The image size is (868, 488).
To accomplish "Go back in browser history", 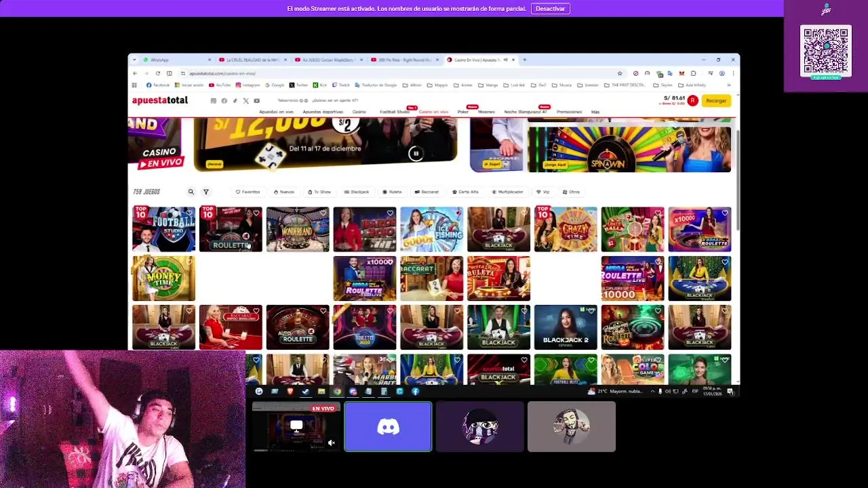I will click(x=135, y=73).
